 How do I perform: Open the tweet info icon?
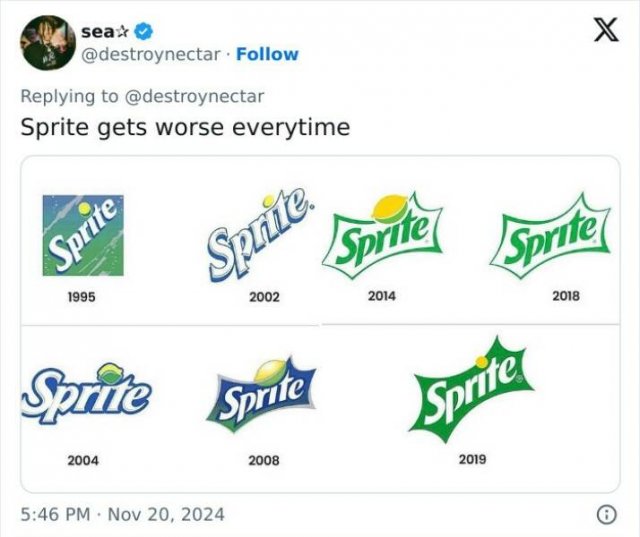coord(604,515)
